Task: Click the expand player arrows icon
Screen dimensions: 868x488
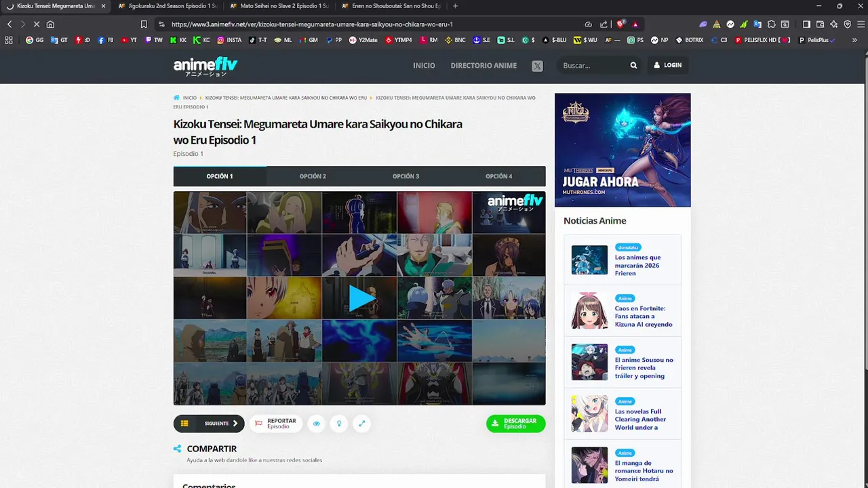Action: click(x=361, y=424)
